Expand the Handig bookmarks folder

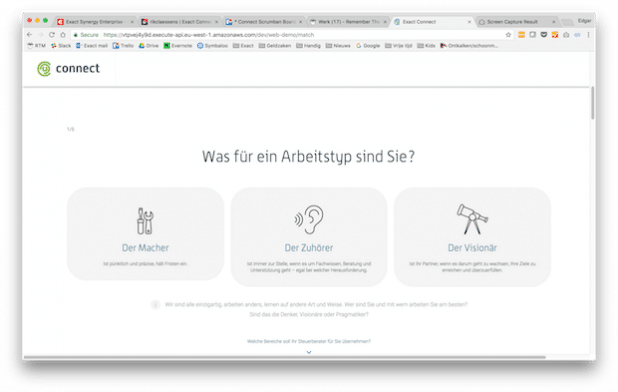[308, 46]
